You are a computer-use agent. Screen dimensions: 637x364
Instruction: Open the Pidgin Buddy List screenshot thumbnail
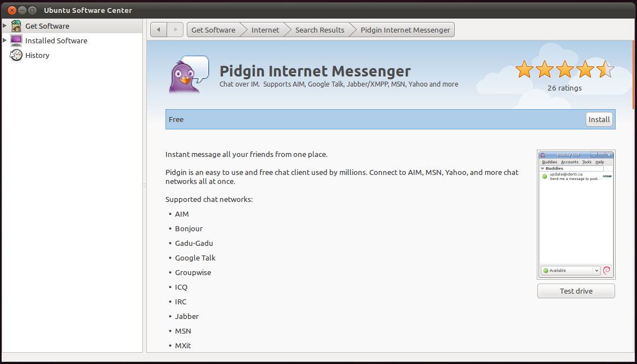(x=576, y=214)
